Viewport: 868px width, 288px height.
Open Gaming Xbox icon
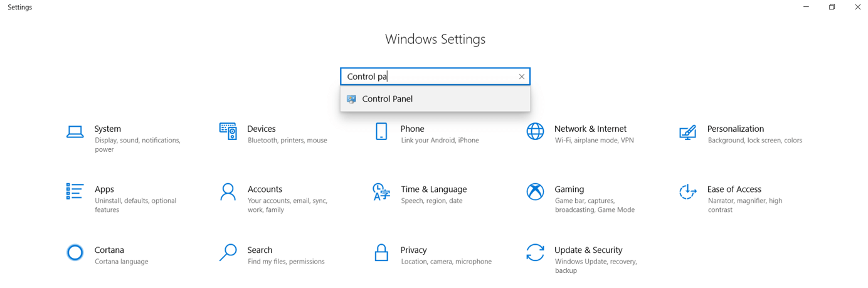[x=535, y=191]
